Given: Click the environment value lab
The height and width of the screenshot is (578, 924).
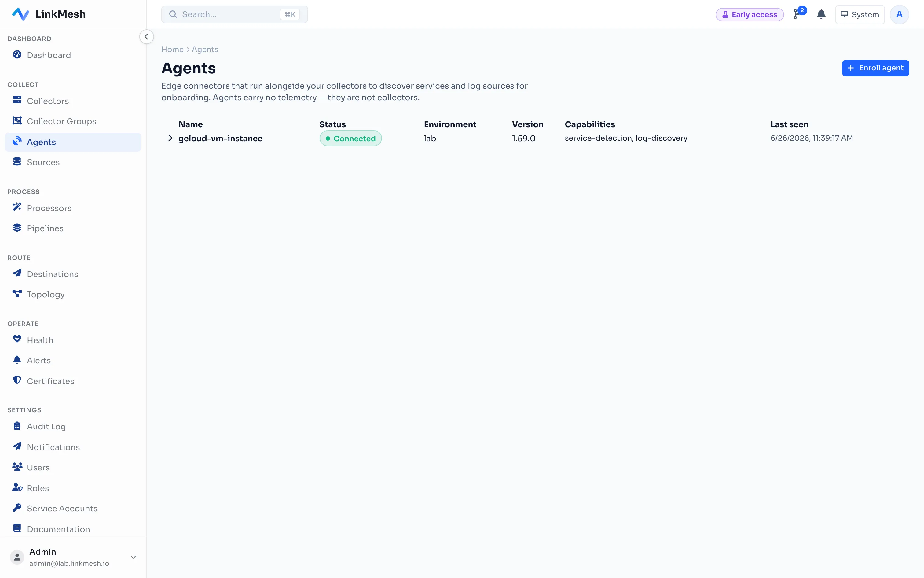Looking at the screenshot, I should click(x=430, y=138).
